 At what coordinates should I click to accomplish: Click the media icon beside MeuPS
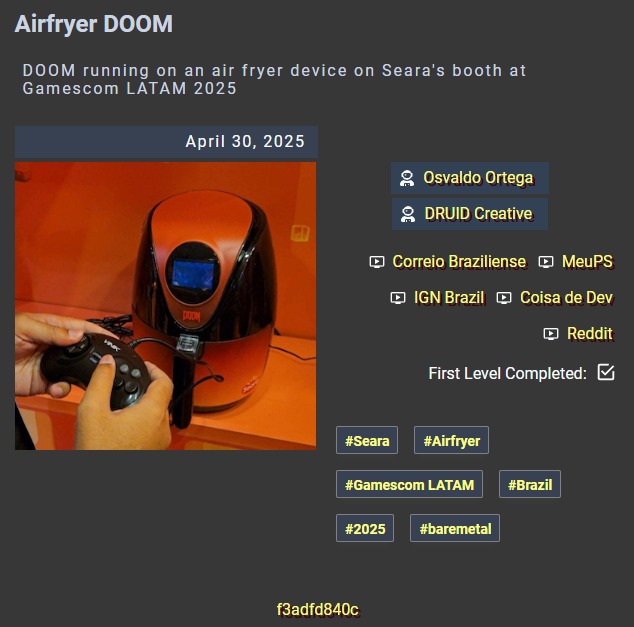[546, 262]
